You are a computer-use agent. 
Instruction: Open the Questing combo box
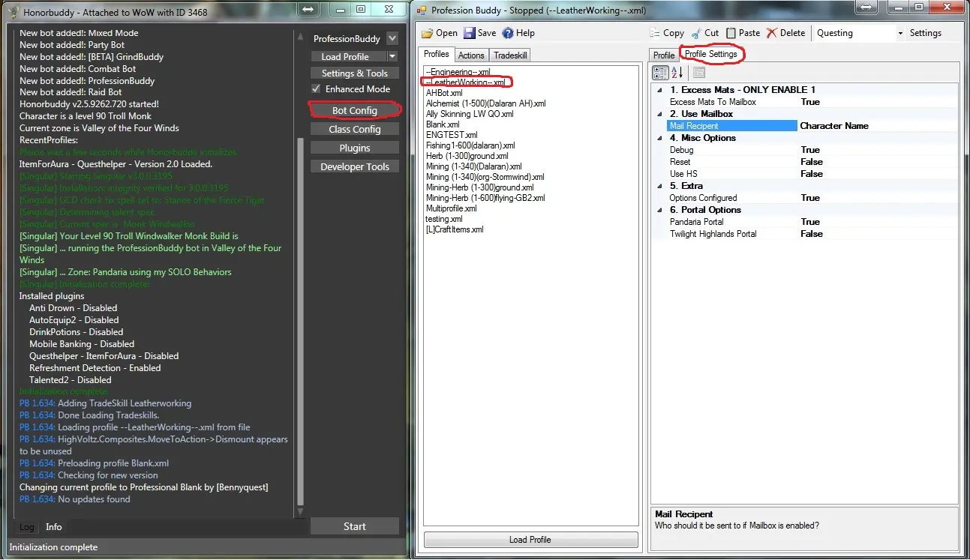point(860,33)
